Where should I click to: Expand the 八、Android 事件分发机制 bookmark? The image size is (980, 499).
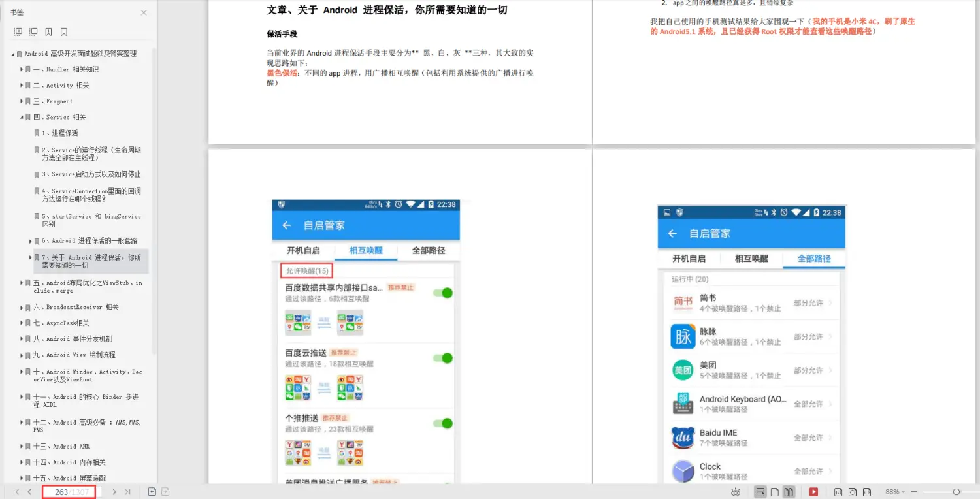22,339
